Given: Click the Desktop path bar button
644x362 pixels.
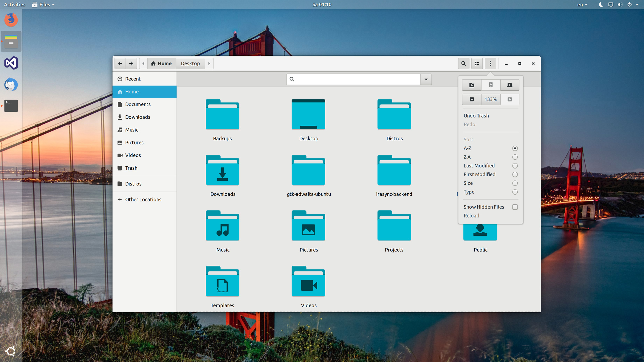Looking at the screenshot, I should (x=190, y=63).
